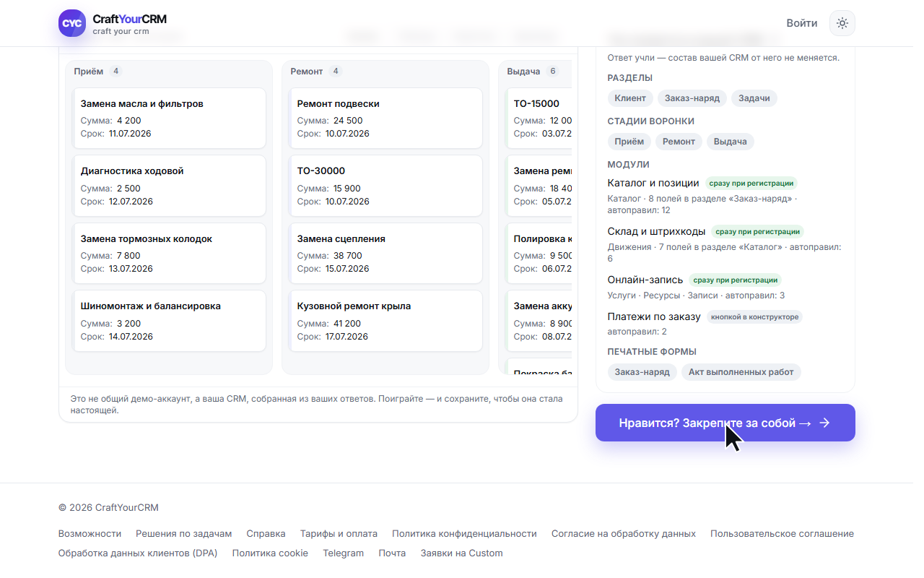Open the Заявки на Custom link
This screenshot has width=924, height=578.
461,553
